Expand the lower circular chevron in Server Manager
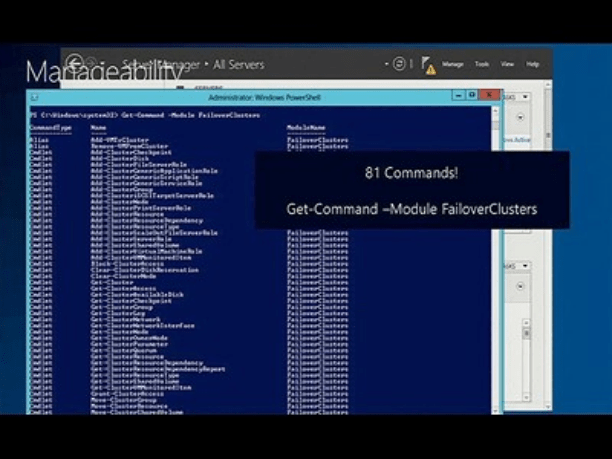Screen dimensions: 612x459 pos(520,286)
